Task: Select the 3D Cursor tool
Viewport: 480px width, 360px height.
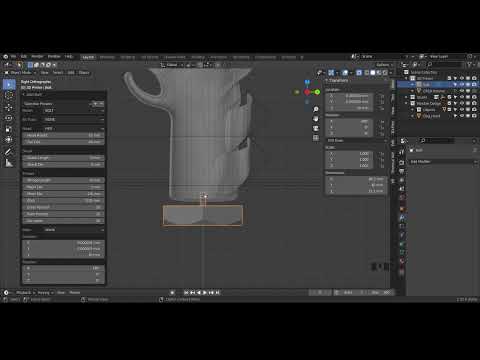Action: tap(9, 96)
